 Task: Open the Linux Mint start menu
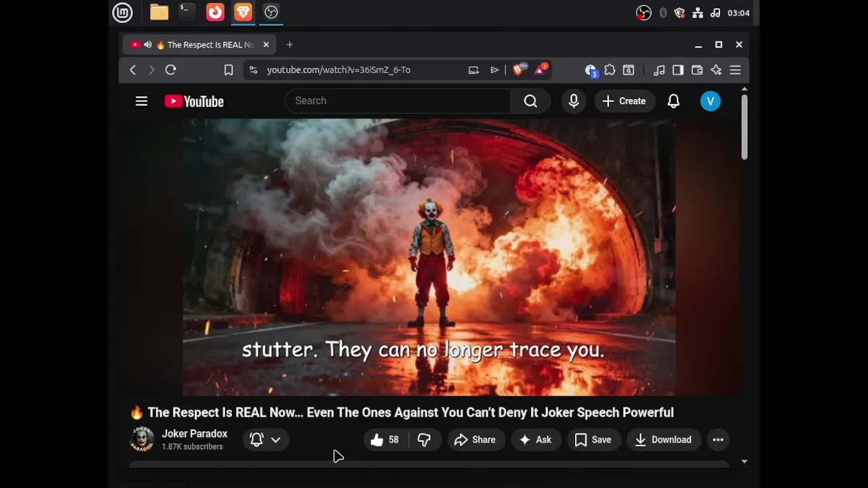[x=122, y=12]
